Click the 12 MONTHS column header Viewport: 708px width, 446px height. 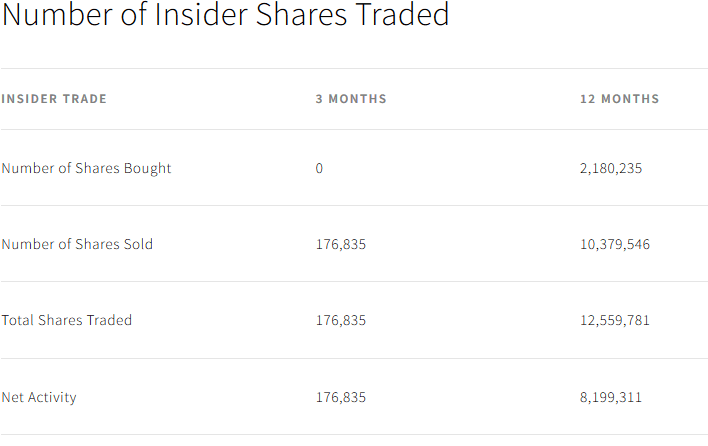[x=620, y=99]
